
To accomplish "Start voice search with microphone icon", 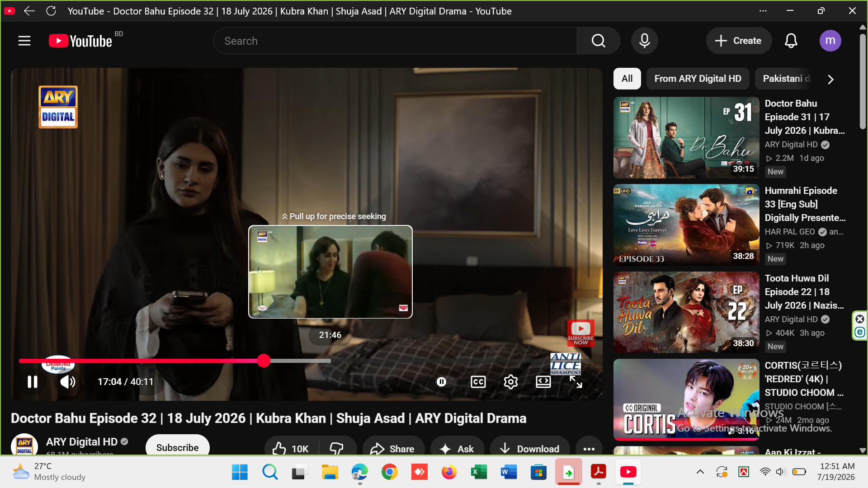I will tap(645, 41).
